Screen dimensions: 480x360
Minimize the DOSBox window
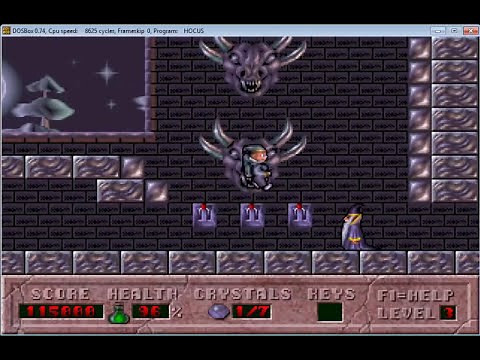[438, 31]
